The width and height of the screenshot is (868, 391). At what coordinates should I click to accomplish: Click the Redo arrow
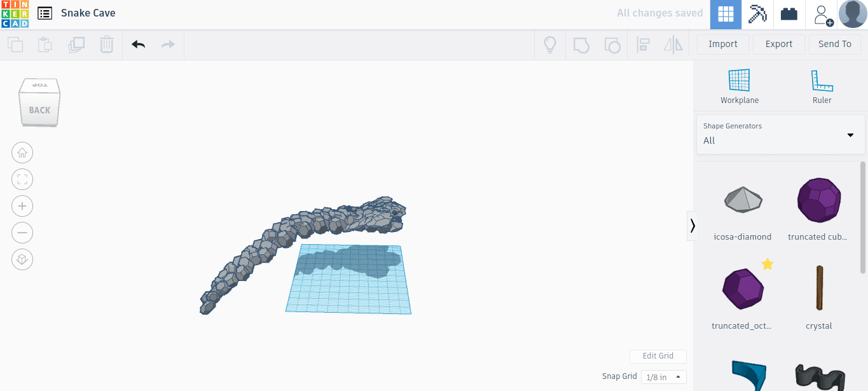click(168, 45)
